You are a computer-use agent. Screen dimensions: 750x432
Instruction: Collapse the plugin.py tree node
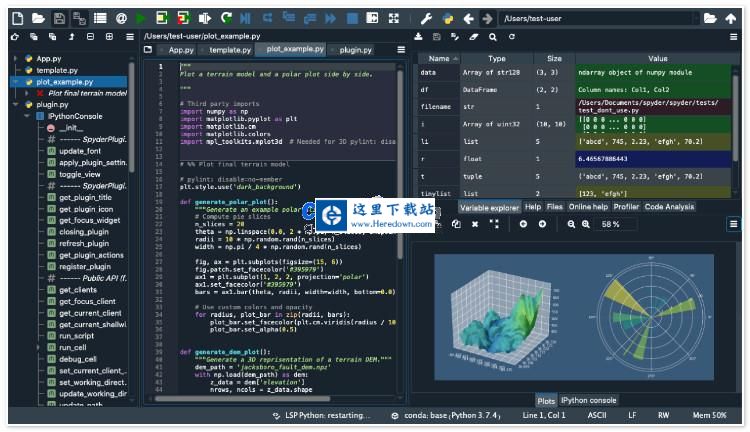point(16,104)
